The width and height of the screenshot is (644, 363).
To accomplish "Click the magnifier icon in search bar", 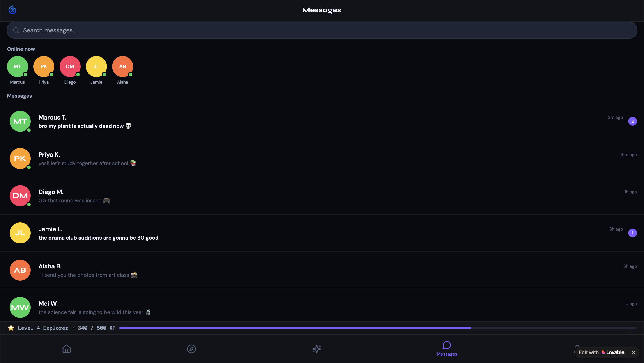I will (x=16, y=30).
